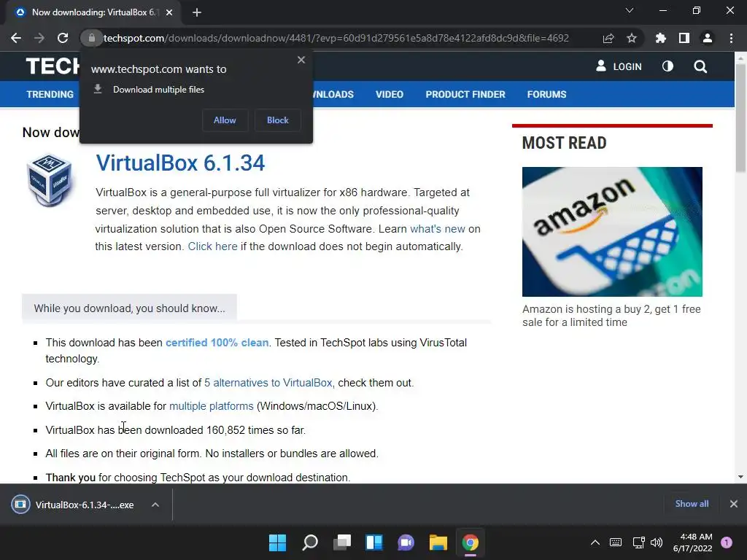Image resolution: width=747 pixels, height=560 pixels.
Task: Open Task View on the taskbar
Action: [x=342, y=542]
